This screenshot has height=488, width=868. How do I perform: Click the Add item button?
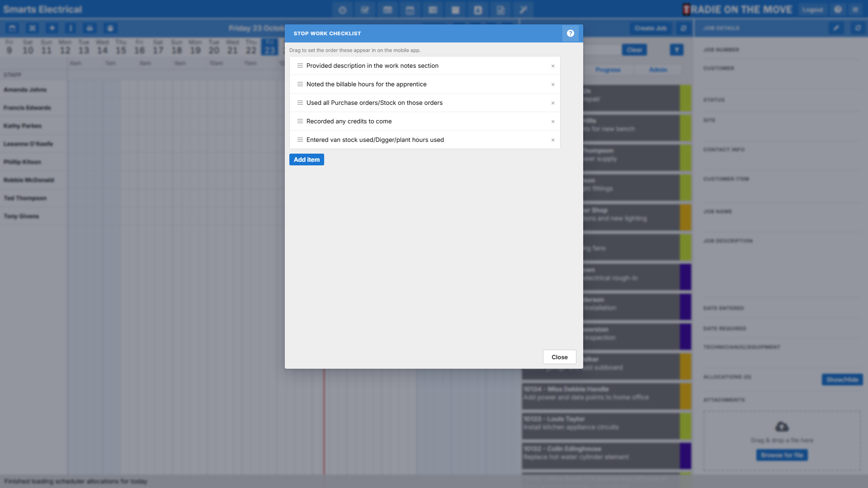point(307,160)
